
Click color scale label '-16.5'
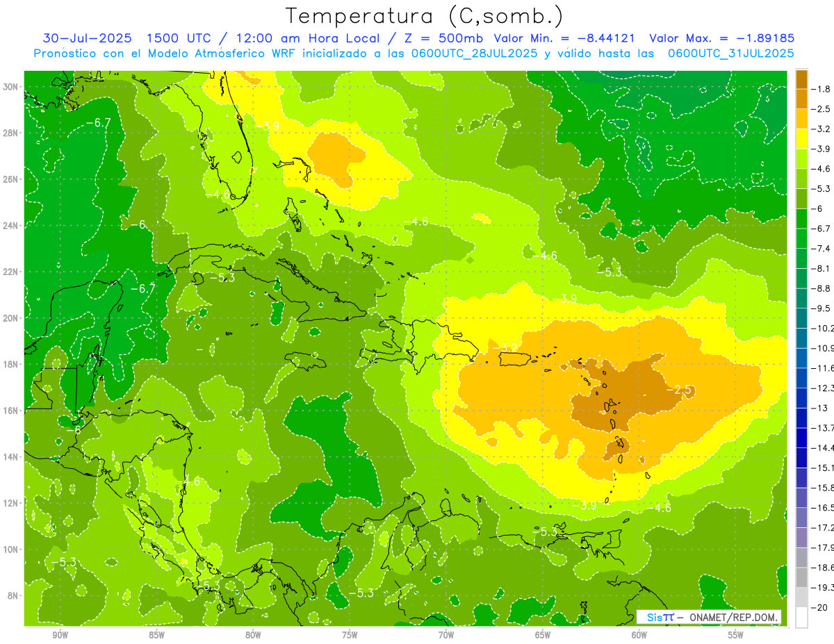pos(824,507)
